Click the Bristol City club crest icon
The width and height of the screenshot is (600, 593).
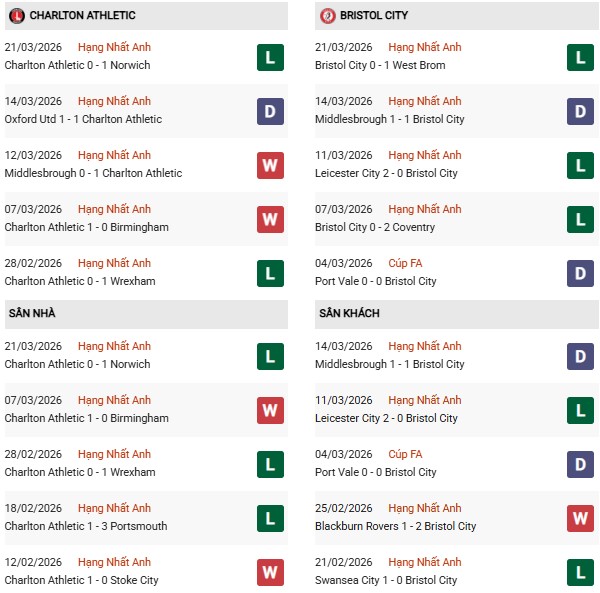[328, 16]
